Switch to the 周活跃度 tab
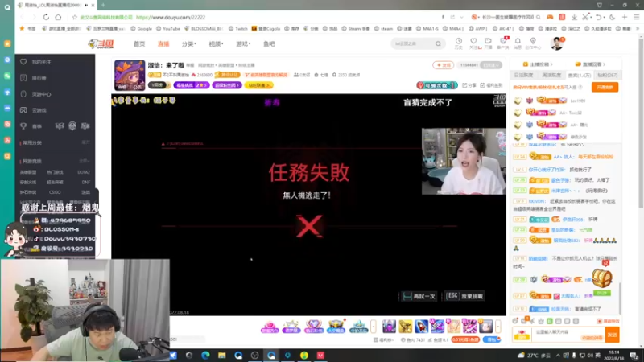 tap(551, 75)
